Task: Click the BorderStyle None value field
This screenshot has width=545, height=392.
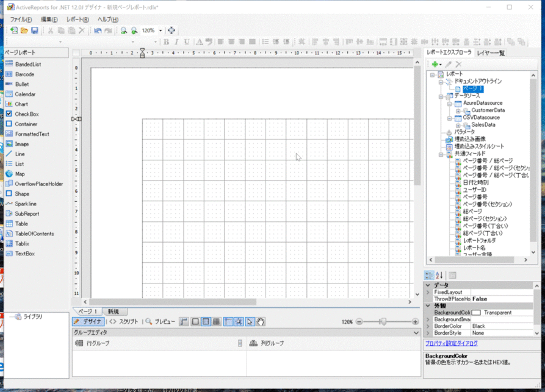Action: pyautogui.click(x=501, y=333)
